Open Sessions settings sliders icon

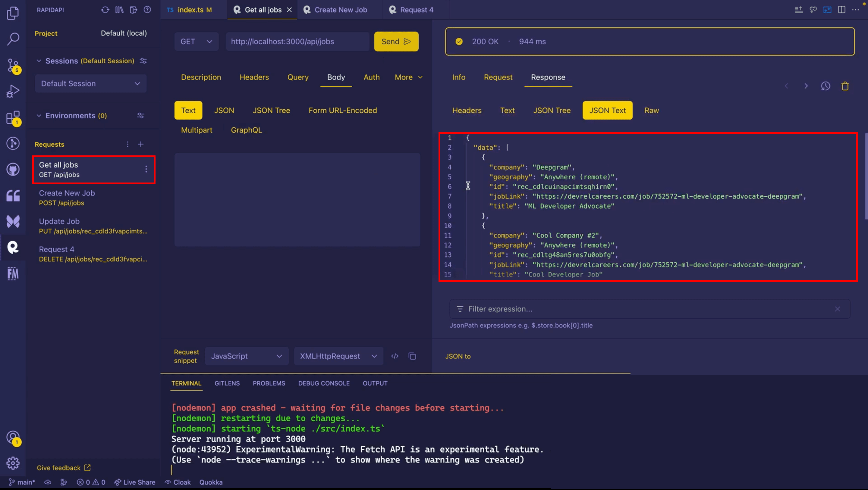(143, 61)
